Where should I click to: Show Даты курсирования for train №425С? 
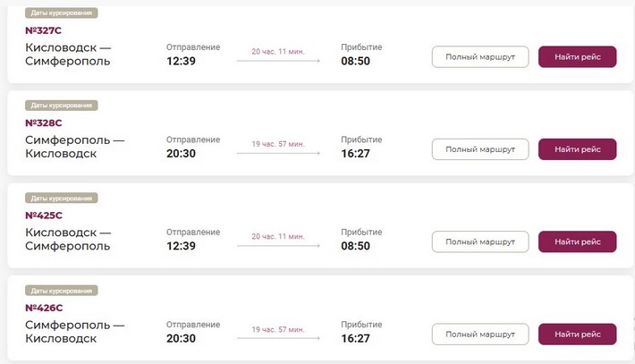61,198
